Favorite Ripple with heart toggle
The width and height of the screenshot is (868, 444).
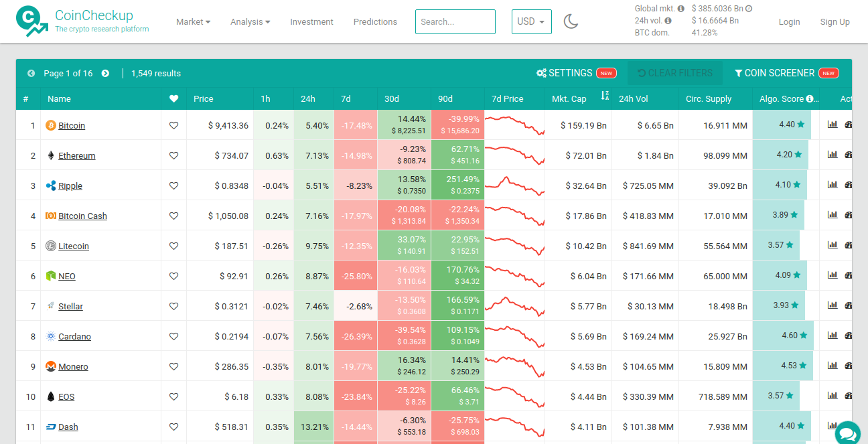173,186
